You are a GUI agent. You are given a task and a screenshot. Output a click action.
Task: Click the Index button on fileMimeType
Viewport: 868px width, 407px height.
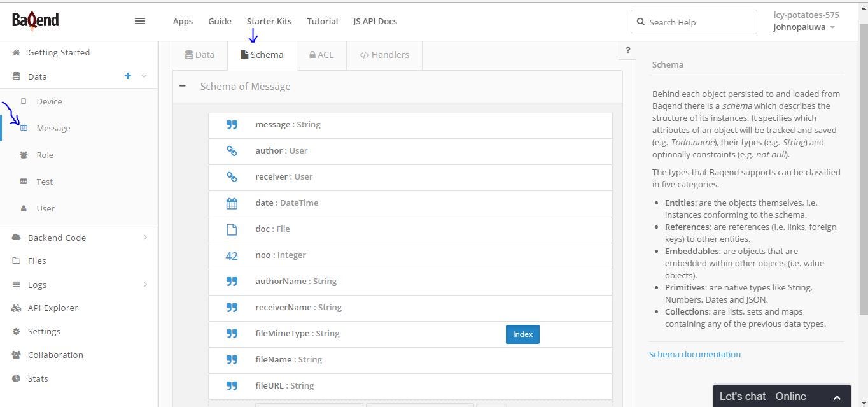click(x=522, y=334)
